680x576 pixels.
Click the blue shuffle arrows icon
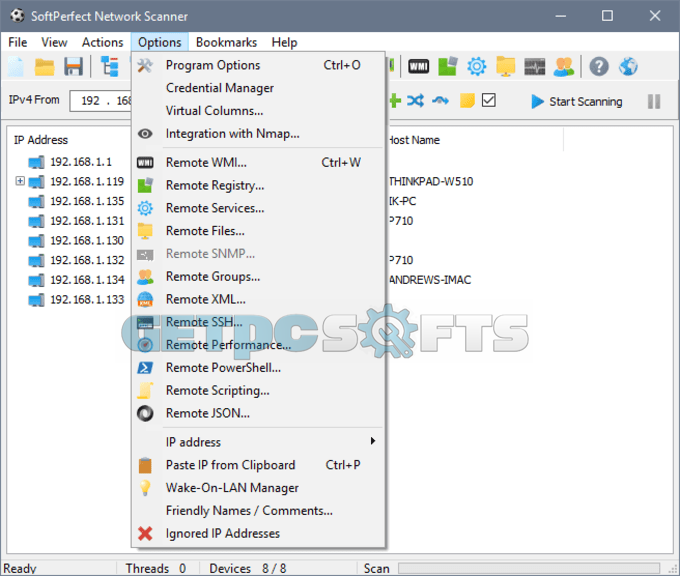pyautogui.click(x=415, y=101)
